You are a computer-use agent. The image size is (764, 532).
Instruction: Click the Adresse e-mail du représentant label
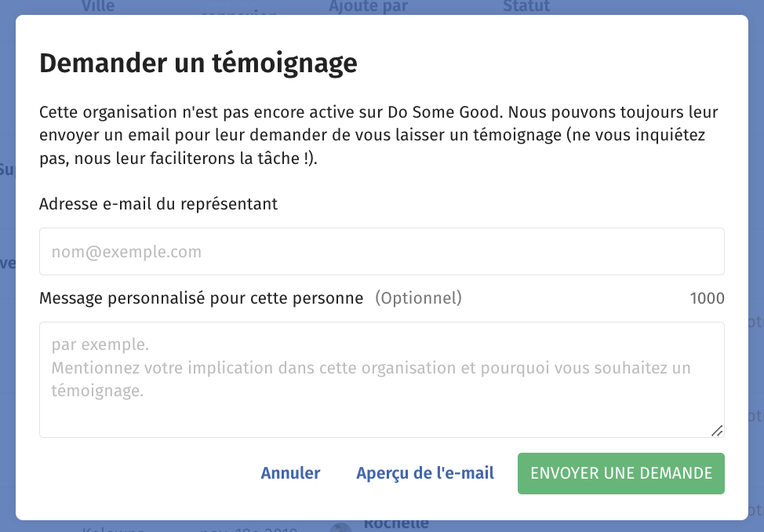(158, 204)
